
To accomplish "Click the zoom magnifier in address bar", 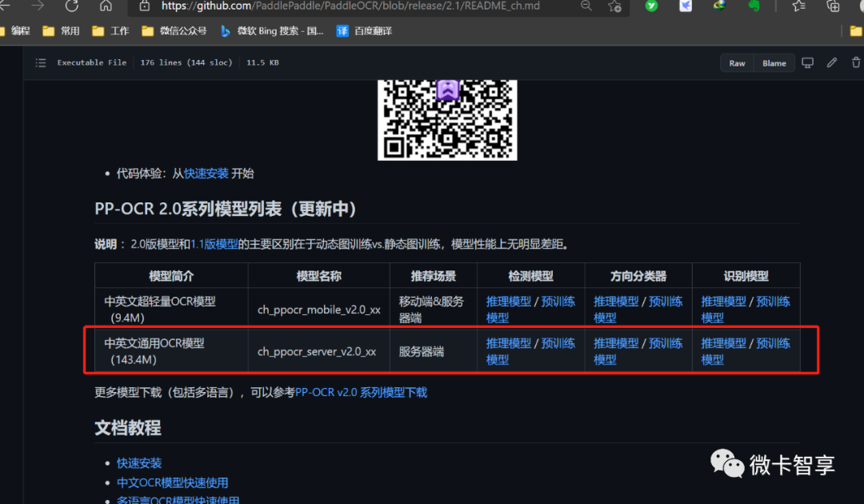I will 586,6.
